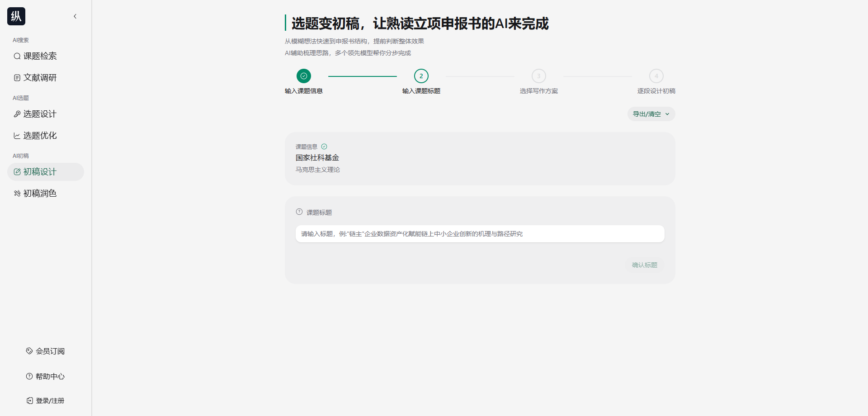Click the chart icon beside 选题优化
The width and height of the screenshot is (868, 416).
pos(17,136)
